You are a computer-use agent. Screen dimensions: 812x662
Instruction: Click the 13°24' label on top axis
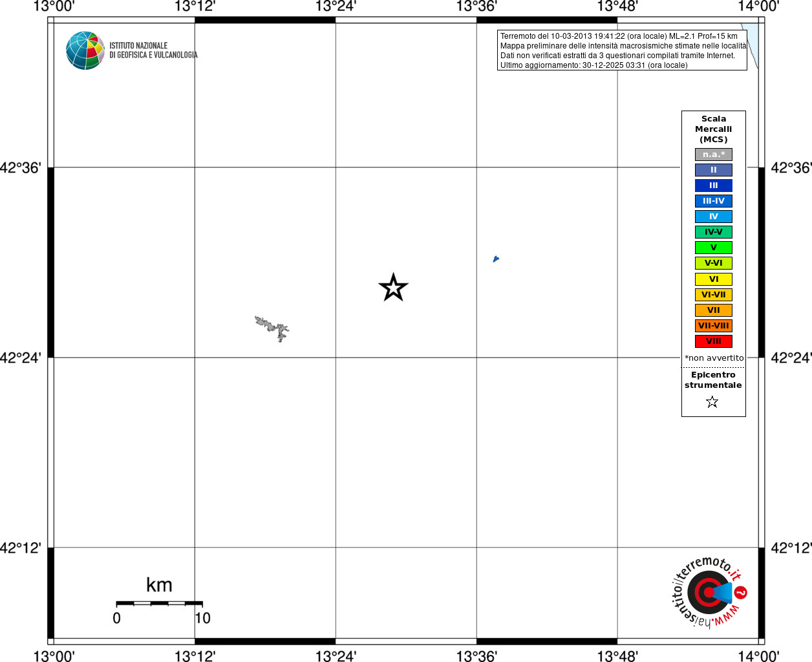tap(336, 6)
